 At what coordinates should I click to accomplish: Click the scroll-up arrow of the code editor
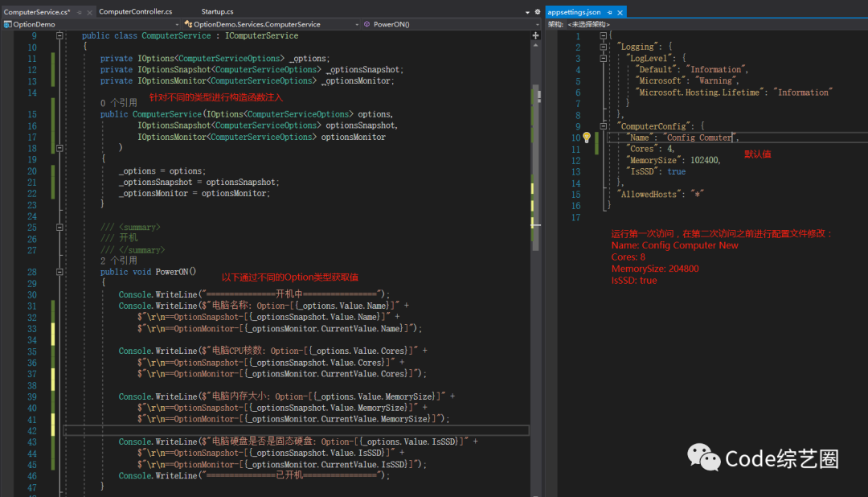coord(535,45)
